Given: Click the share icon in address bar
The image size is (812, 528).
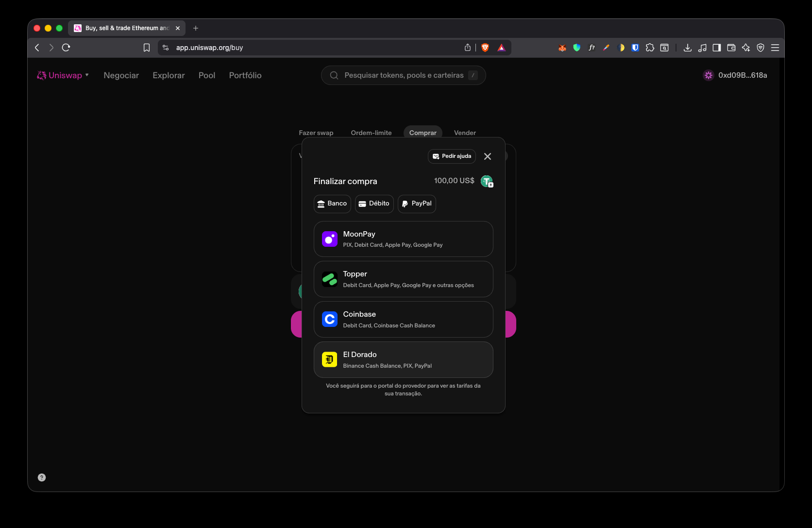Looking at the screenshot, I should (468, 48).
